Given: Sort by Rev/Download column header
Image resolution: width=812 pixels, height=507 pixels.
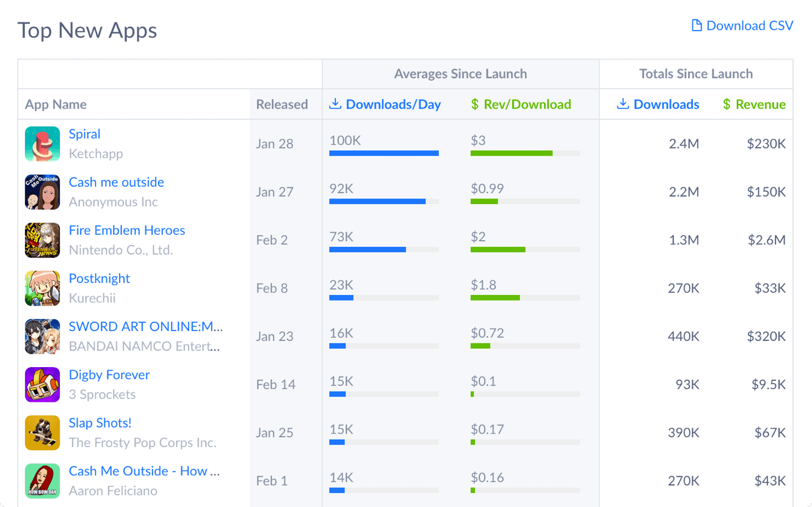Looking at the screenshot, I should tap(521, 104).
